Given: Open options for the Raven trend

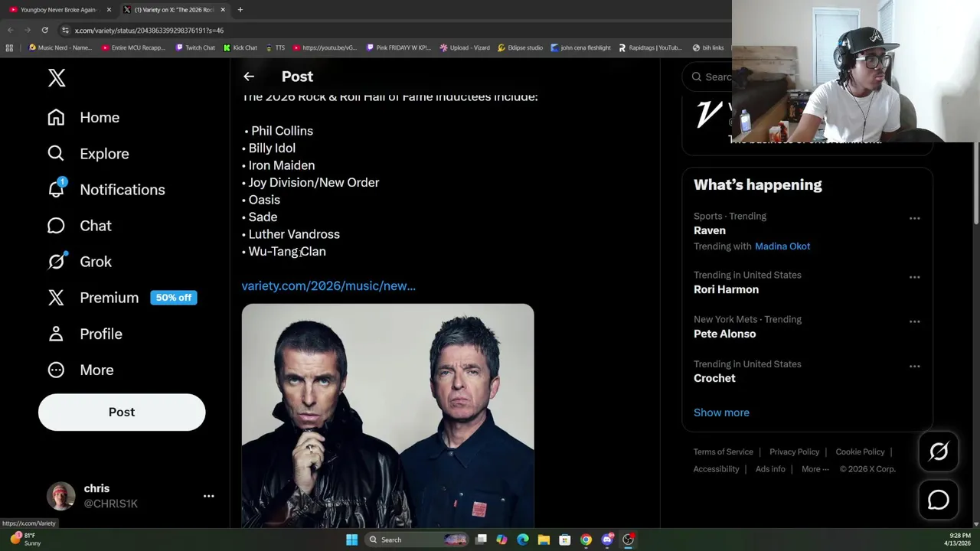Looking at the screenshot, I should pos(914,218).
